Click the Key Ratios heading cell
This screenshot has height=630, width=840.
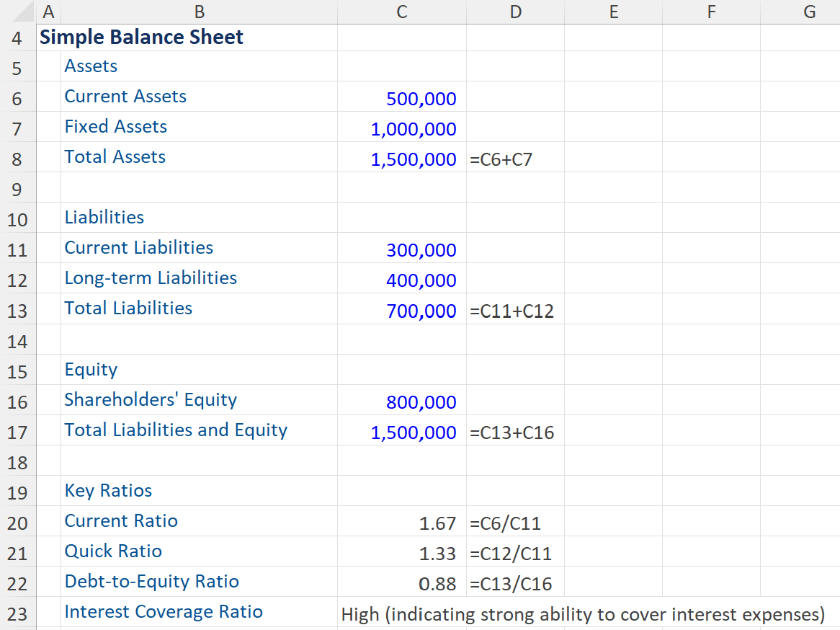pyautogui.click(x=108, y=490)
